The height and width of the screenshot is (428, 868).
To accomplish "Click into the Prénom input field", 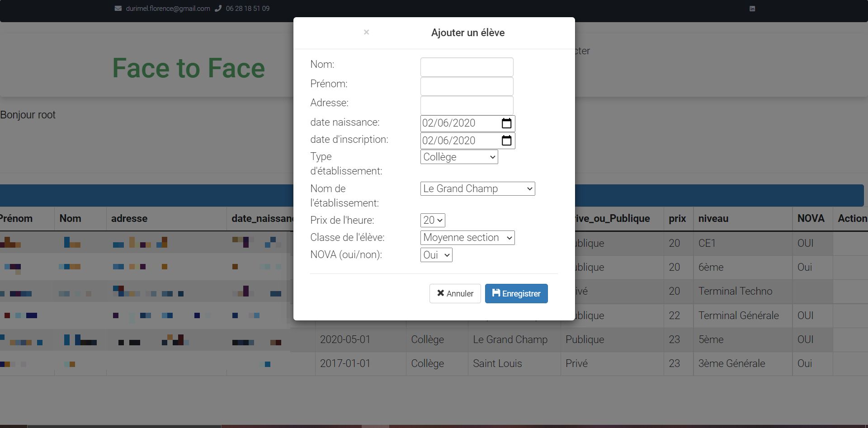I will pos(467,86).
